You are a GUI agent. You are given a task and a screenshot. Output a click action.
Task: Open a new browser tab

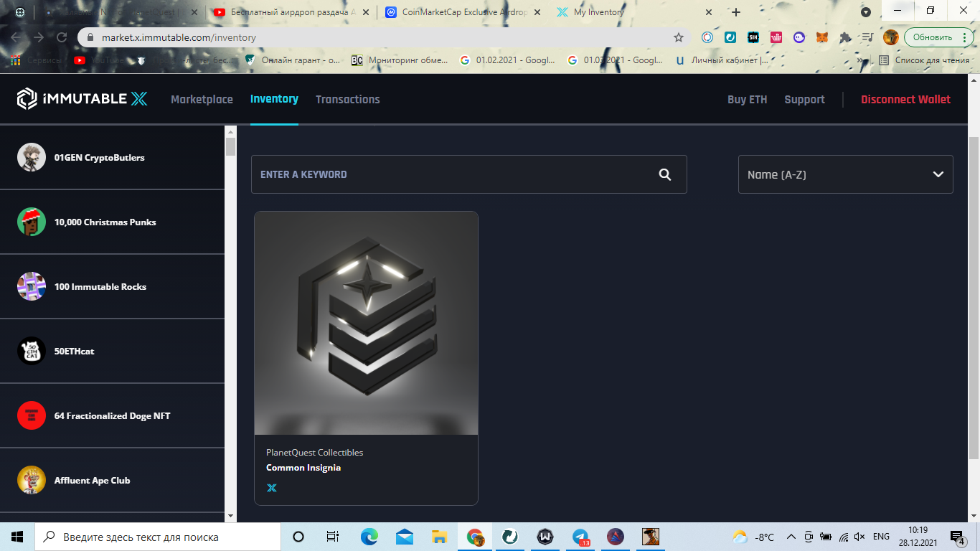point(735,12)
